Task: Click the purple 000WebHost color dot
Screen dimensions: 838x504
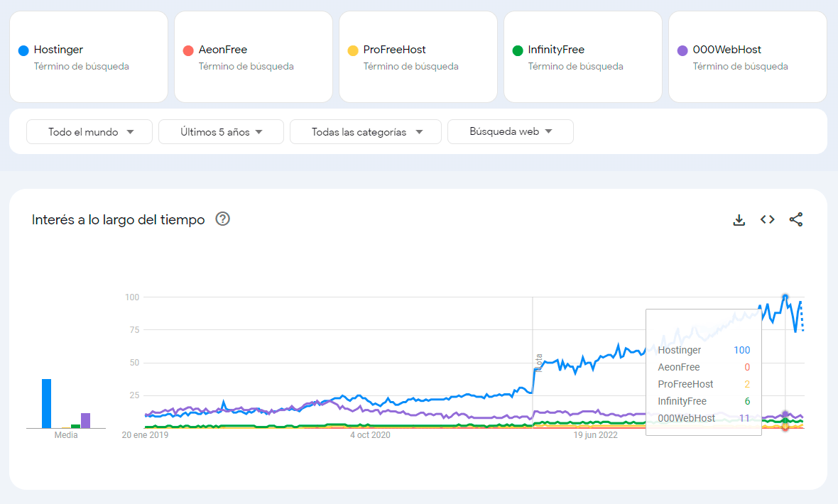Action: [682, 51]
